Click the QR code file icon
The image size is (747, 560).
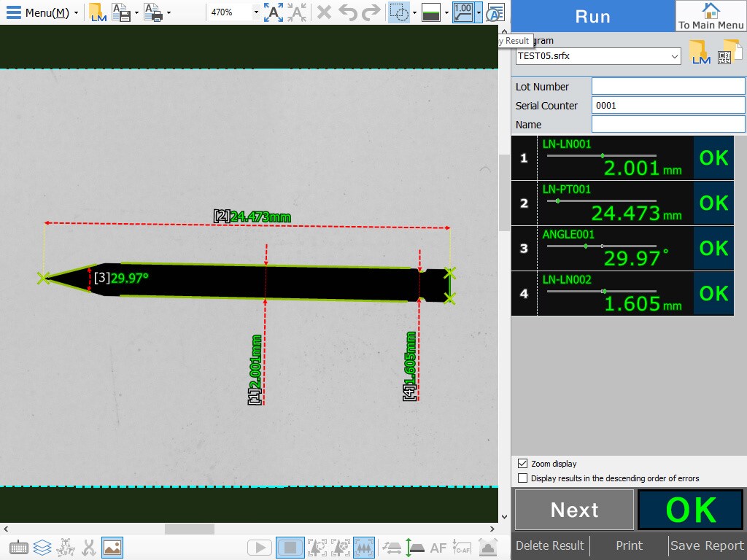[x=726, y=52]
